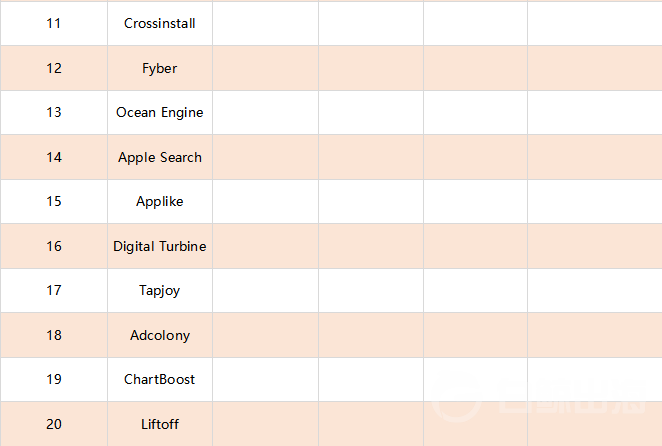
Task: Click rank number 13 cell
Action: [x=54, y=112]
